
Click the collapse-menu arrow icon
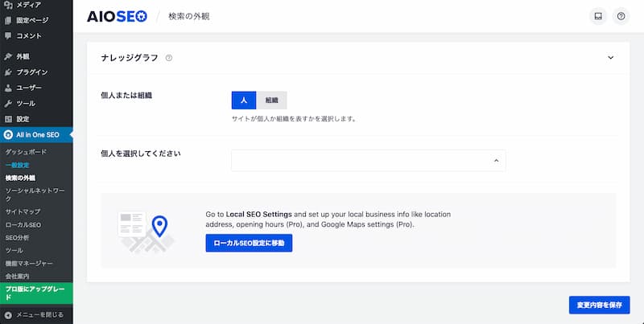coord(8,315)
